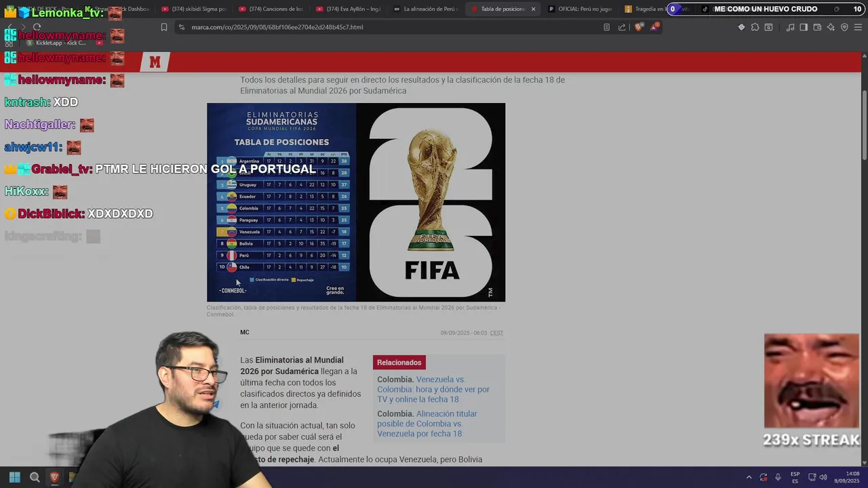This screenshot has height=488, width=868.
Task: Open the VPN shield icon
Action: (x=844, y=27)
